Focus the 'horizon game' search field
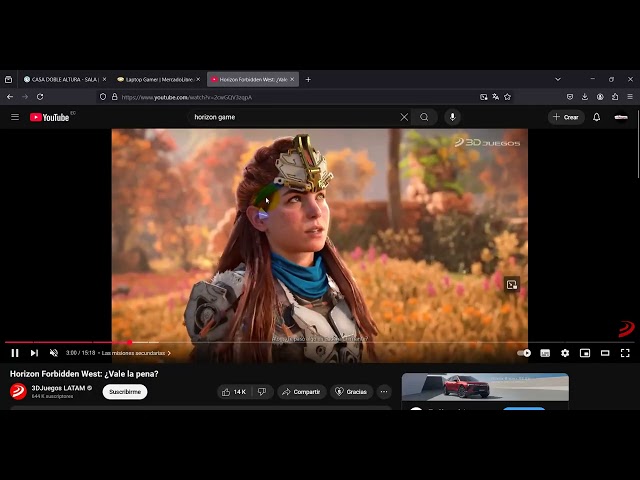 pos(294,117)
